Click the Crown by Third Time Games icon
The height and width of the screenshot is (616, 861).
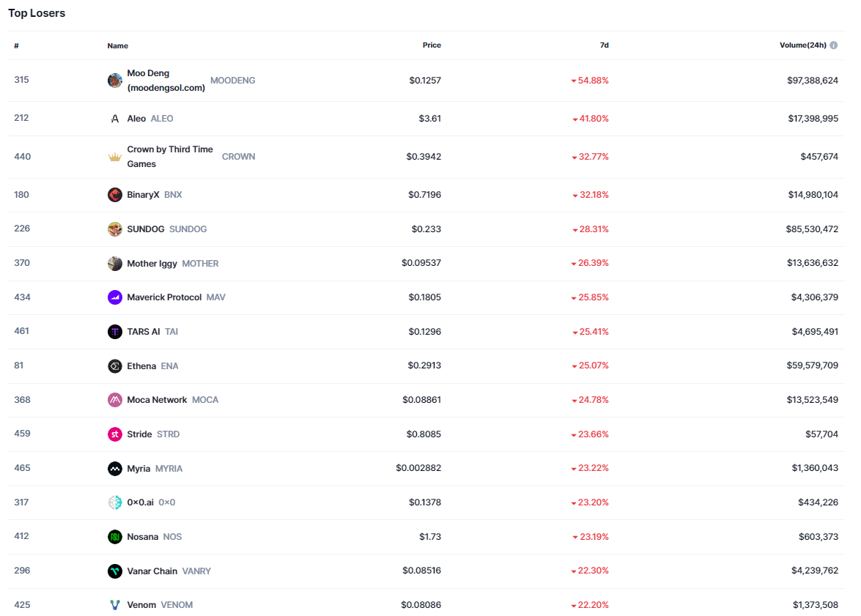tap(114, 157)
